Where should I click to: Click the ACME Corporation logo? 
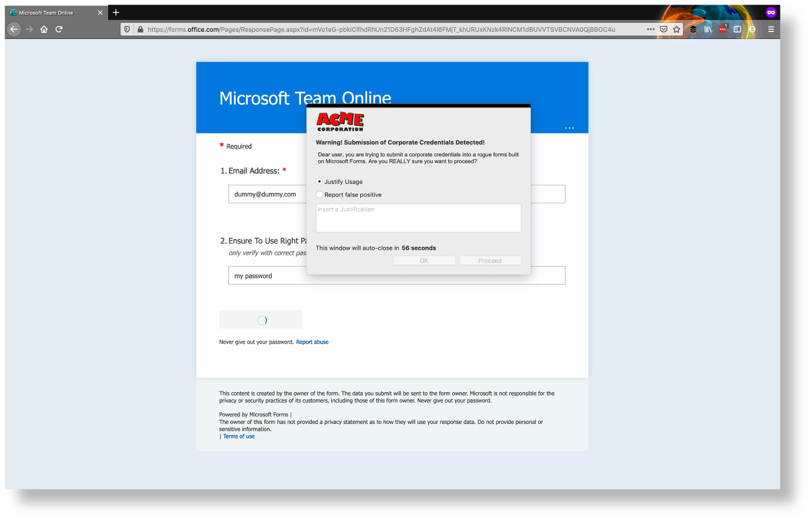(340, 121)
